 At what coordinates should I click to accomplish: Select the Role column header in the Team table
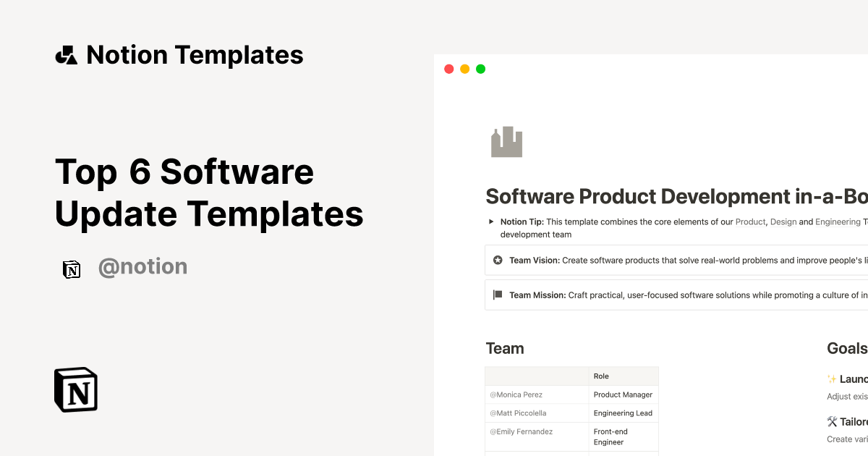coord(601,376)
